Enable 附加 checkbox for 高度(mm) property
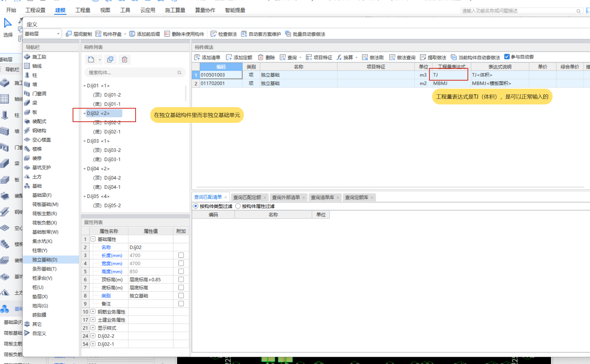 (181, 271)
